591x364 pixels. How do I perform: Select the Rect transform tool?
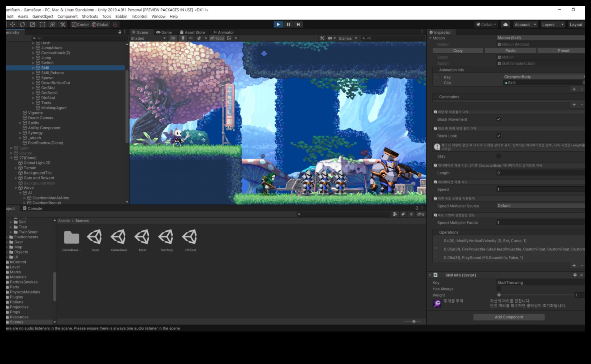point(43,24)
